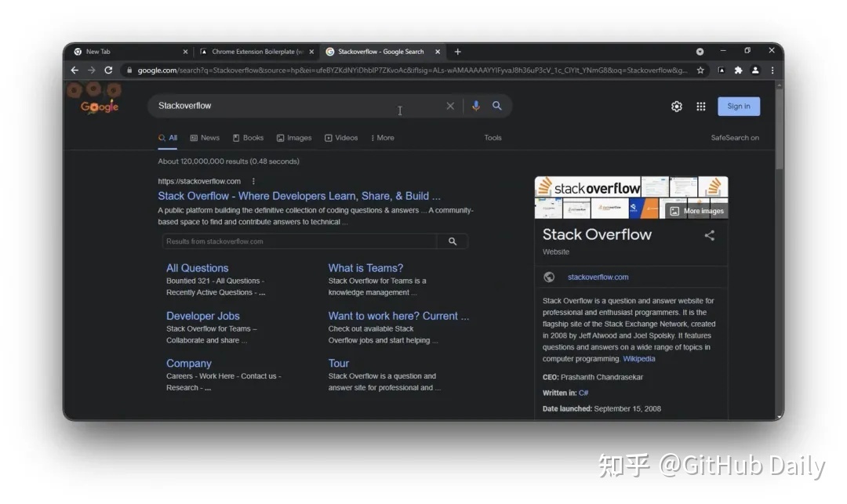Open the What is Teams? sitelink
Viewport: 847px width, 504px height.
365,267
